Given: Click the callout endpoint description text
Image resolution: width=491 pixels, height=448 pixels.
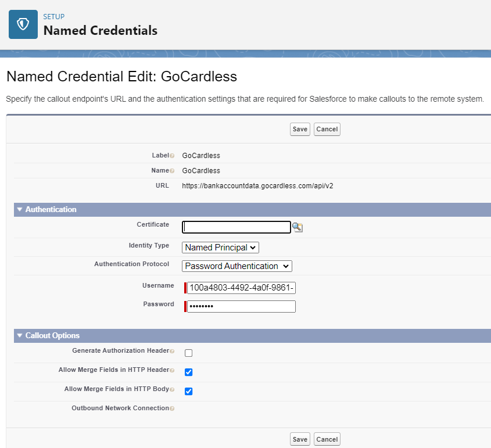Looking at the screenshot, I should tap(245, 99).
